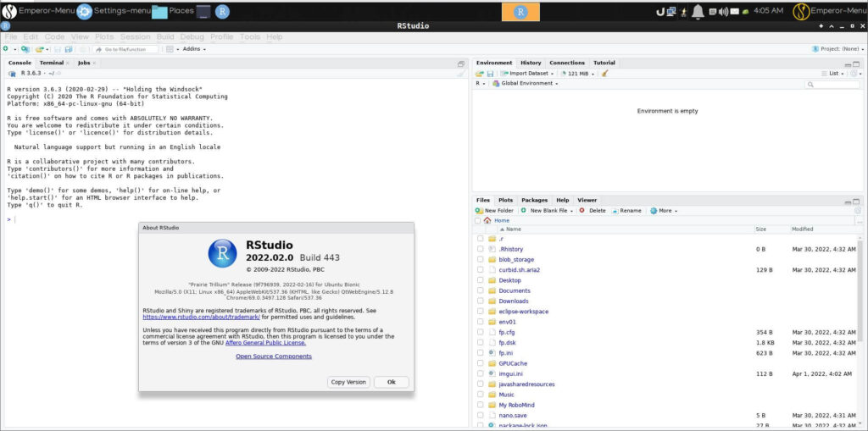Image resolution: width=868 pixels, height=431 pixels.
Task: Click Ok in About RStudio dialog
Action: (x=392, y=383)
